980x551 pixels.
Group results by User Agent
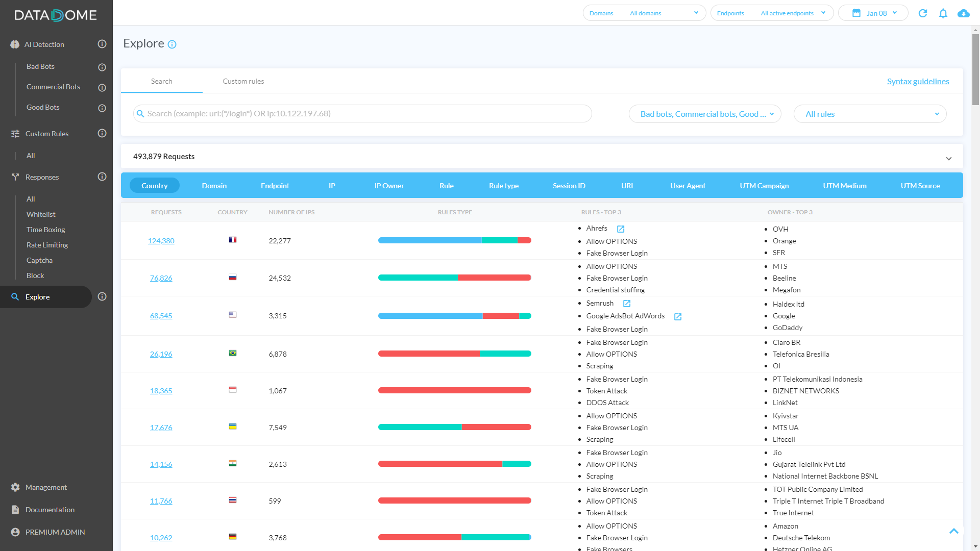pos(688,186)
